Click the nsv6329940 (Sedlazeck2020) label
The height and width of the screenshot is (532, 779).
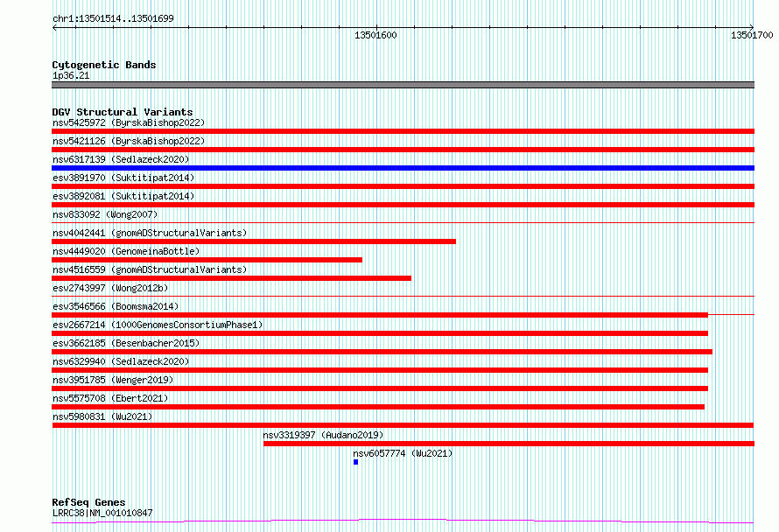[121, 361]
